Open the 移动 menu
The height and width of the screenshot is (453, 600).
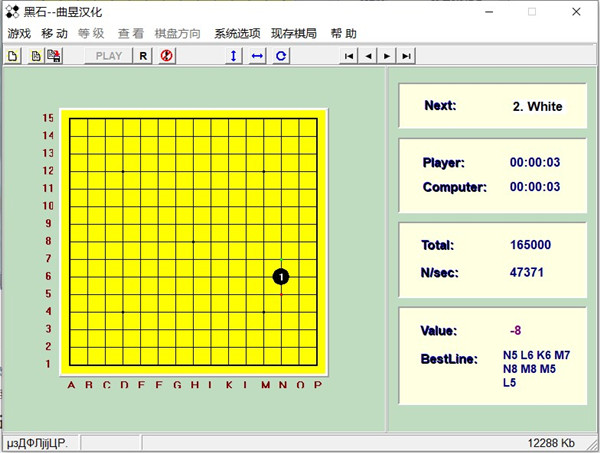tap(54, 33)
